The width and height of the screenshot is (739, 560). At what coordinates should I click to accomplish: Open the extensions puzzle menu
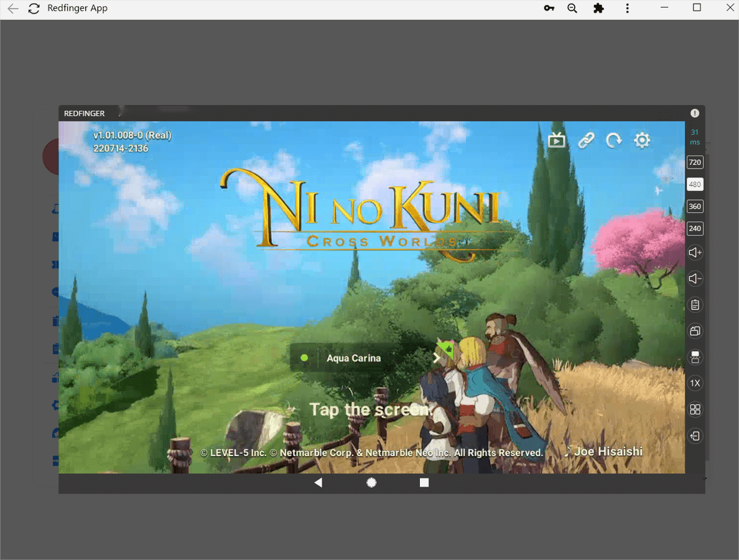[598, 8]
